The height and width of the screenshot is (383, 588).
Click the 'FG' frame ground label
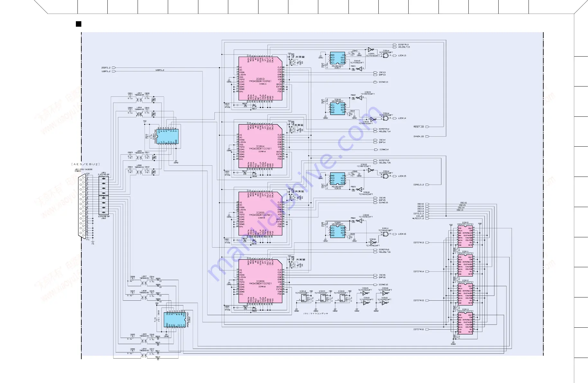coord(93,244)
